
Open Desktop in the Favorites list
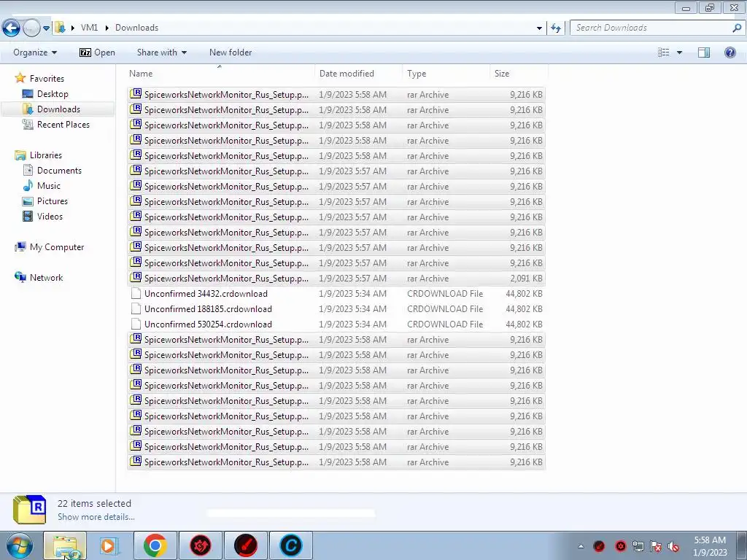(53, 94)
